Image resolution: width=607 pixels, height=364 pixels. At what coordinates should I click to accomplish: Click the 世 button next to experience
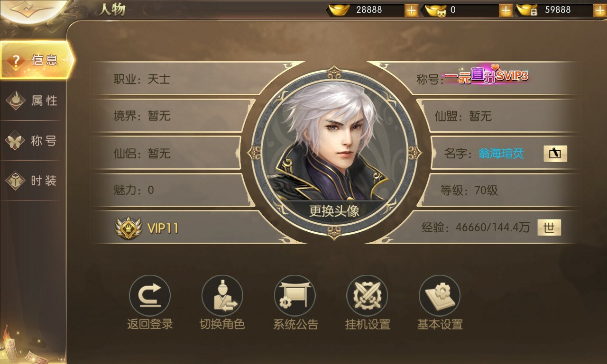tap(549, 228)
